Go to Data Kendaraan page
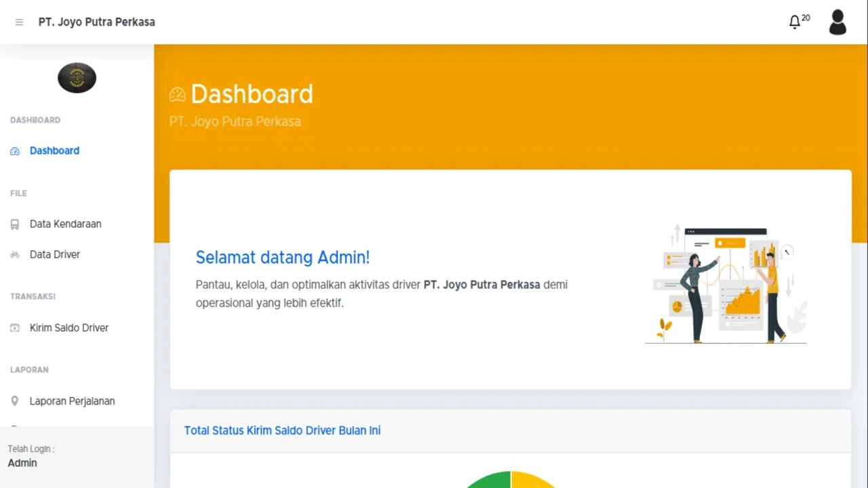 [x=65, y=224]
